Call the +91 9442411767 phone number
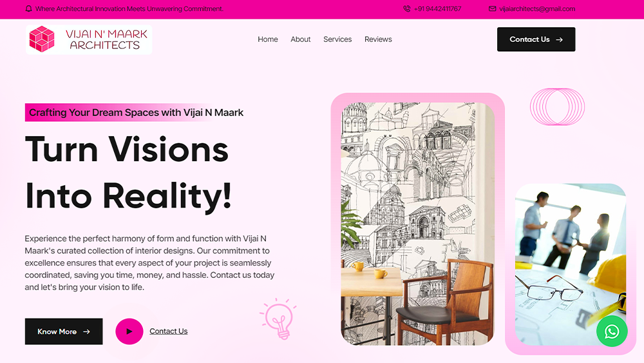This screenshot has width=644, height=363. click(x=437, y=8)
